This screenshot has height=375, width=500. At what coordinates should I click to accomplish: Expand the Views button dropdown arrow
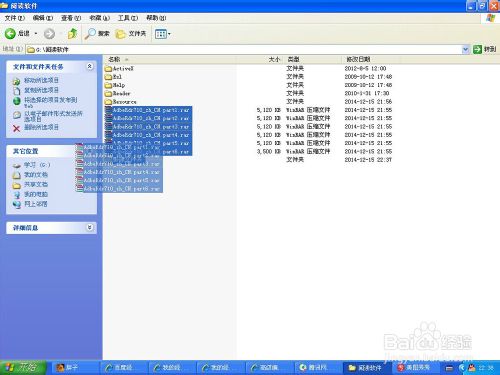click(x=169, y=34)
